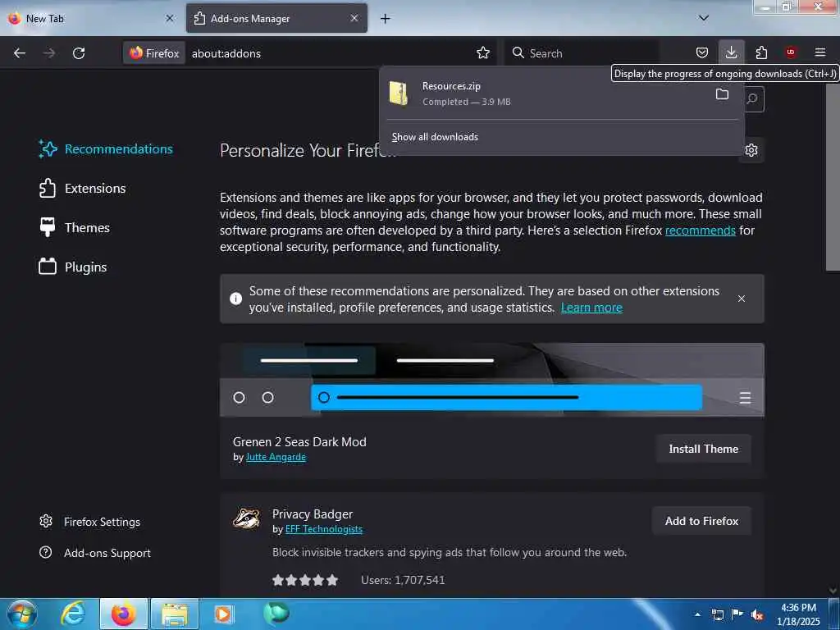Click the Privacy Badger star rating

305,580
